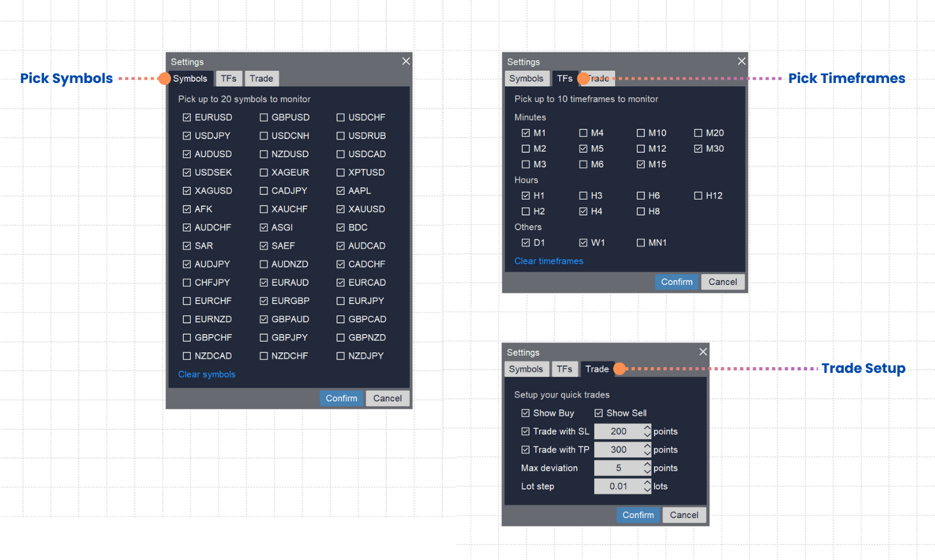This screenshot has width=935, height=560.
Task: Uncheck the M15 timeframe
Action: 641,164
